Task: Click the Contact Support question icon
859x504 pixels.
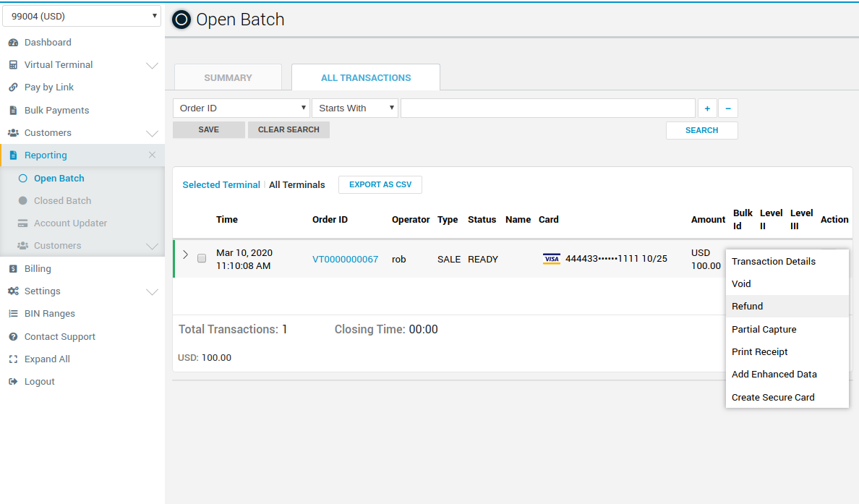Action: [13, 337]
